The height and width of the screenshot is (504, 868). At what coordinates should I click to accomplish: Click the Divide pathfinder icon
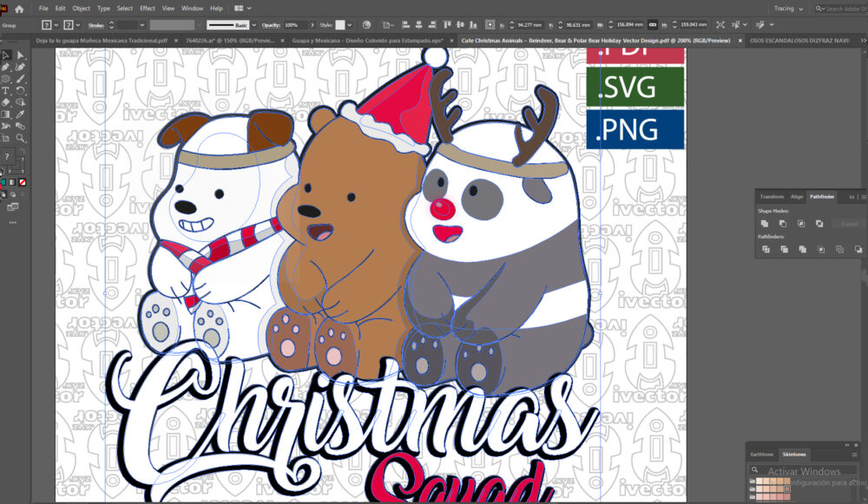click(766, 250)
